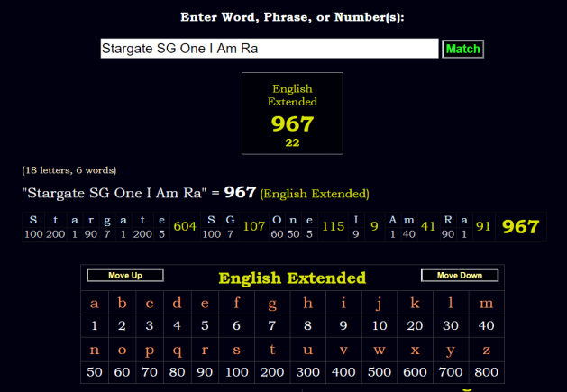Select letter y in the cipher chart
The height and width of the screenshot is (392, 567).
(451, 351)
